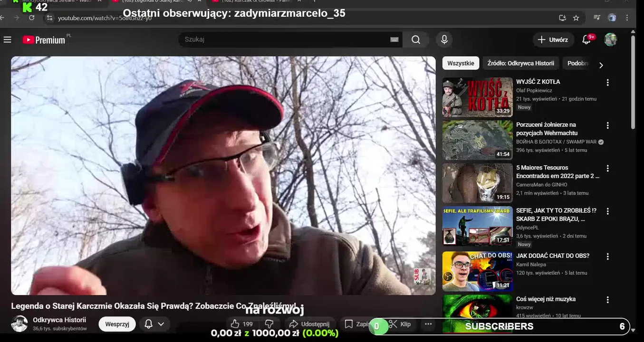Open more actions three-dot button under video
Screen dimensions: 644x342
(428, 324)
